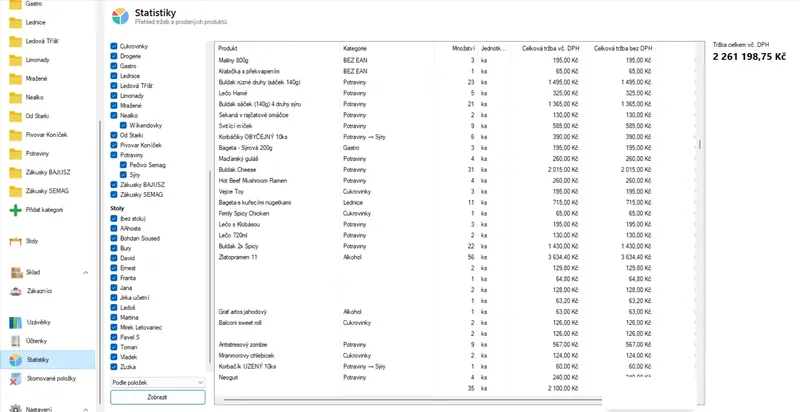Open the Lednice category folder icon
The image size is (800, 412).
(15, 22)
